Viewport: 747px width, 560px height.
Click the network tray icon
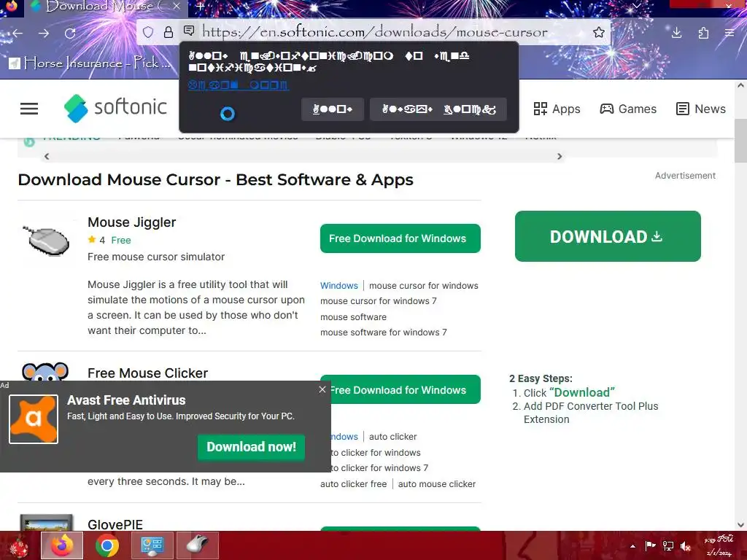tap(668, 546)
